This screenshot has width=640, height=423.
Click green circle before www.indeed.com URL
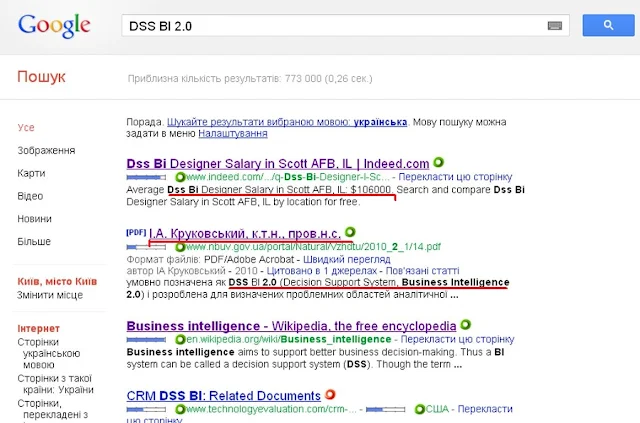(180, 177)
